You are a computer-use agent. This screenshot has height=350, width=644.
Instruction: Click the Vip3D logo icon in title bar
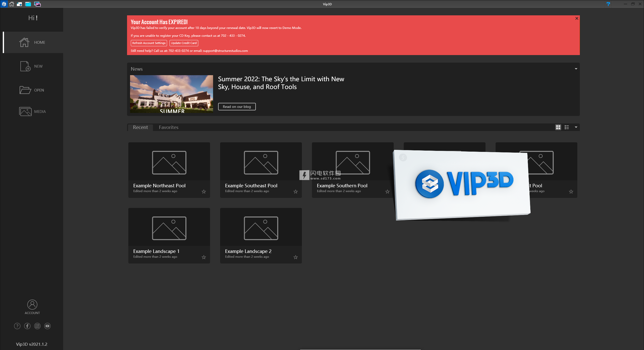(4, 4)
